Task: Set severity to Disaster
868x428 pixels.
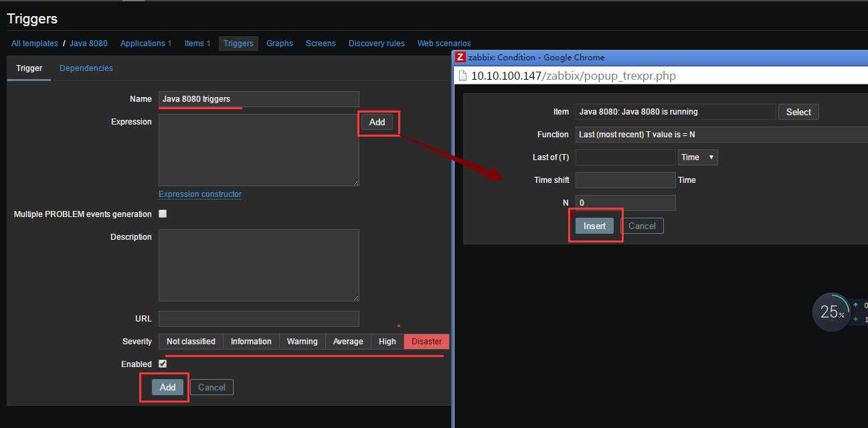Action: click(x=427, y=342)
